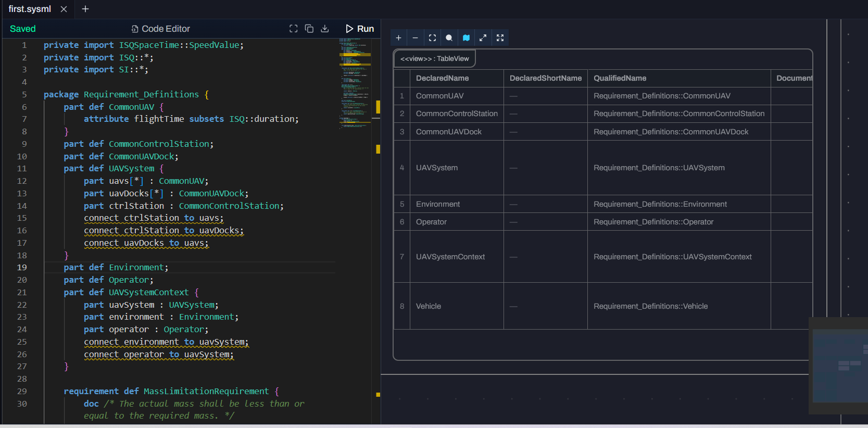
Task: Select the Vehicle table cell
Action: click(457, 306)
